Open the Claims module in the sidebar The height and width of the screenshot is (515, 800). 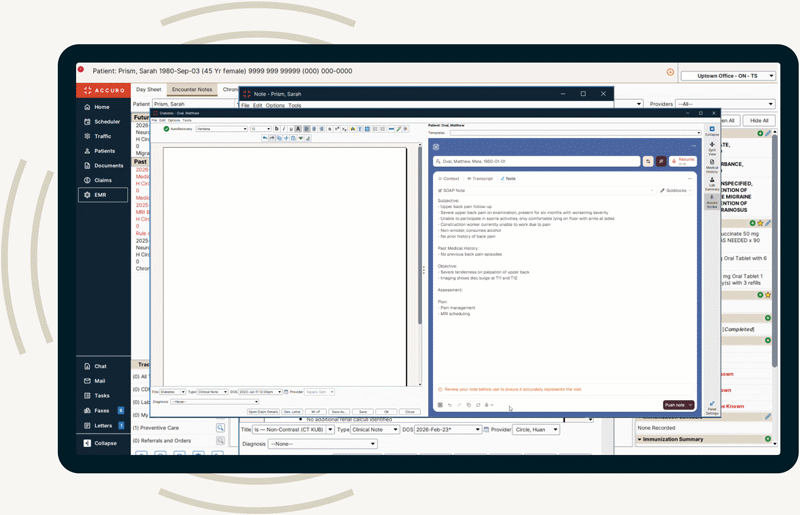(x=102, y=180)
